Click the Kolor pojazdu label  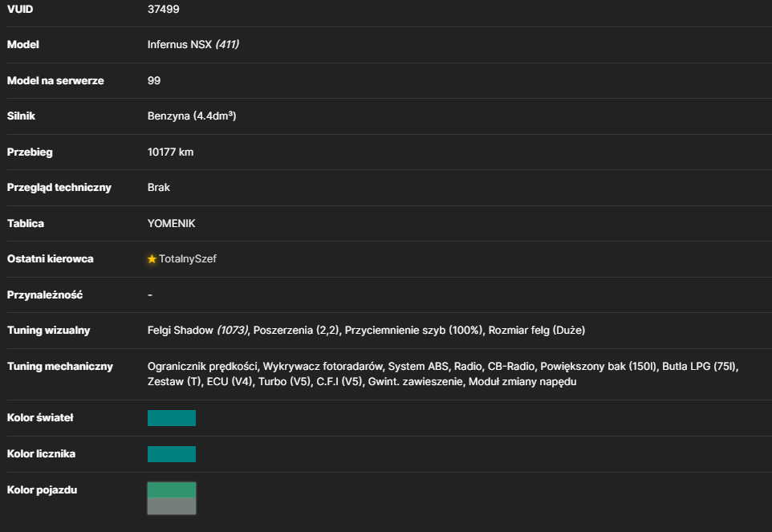tap(42, 489)
